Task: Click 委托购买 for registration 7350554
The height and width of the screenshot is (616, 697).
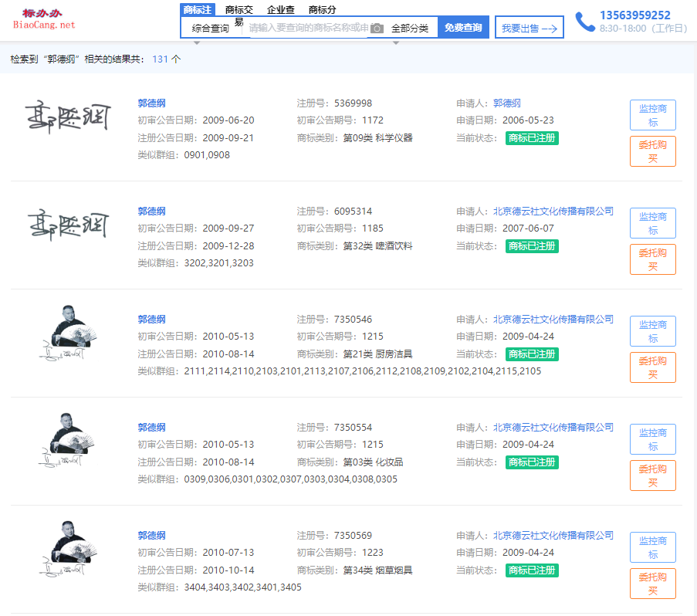Action: tap(652, 476)
